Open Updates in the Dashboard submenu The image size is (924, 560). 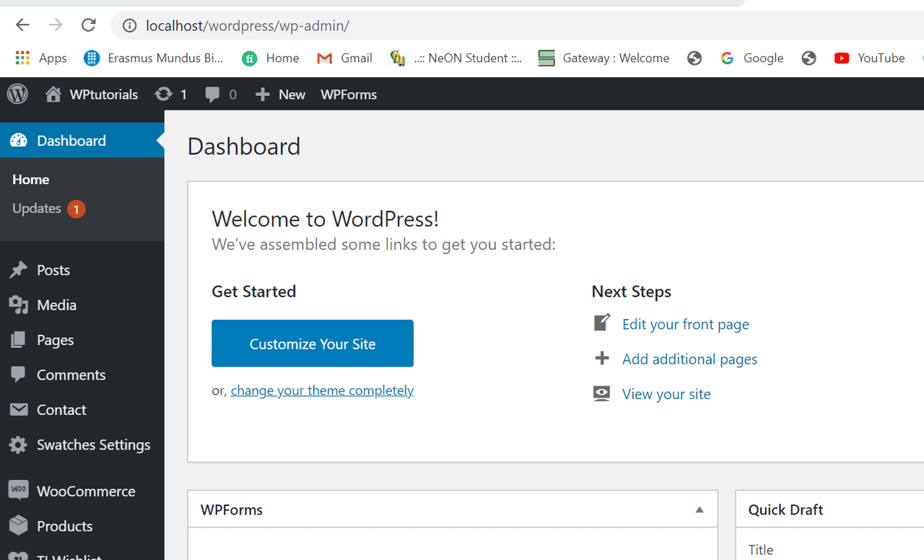coord(37,209)
